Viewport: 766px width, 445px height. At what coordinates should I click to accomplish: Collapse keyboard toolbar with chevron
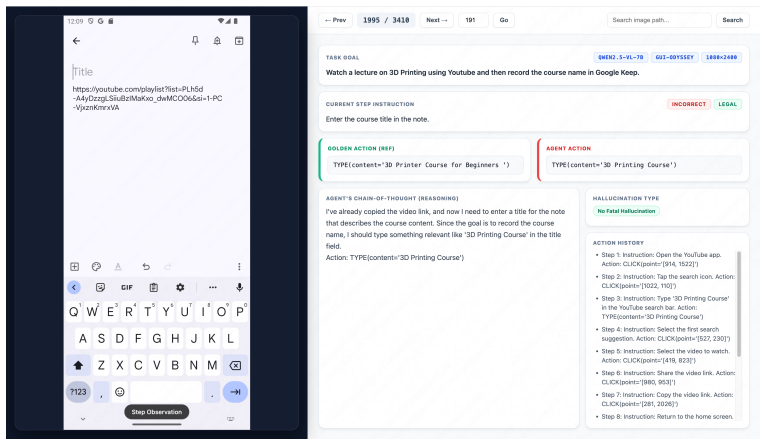click(74, 288)
